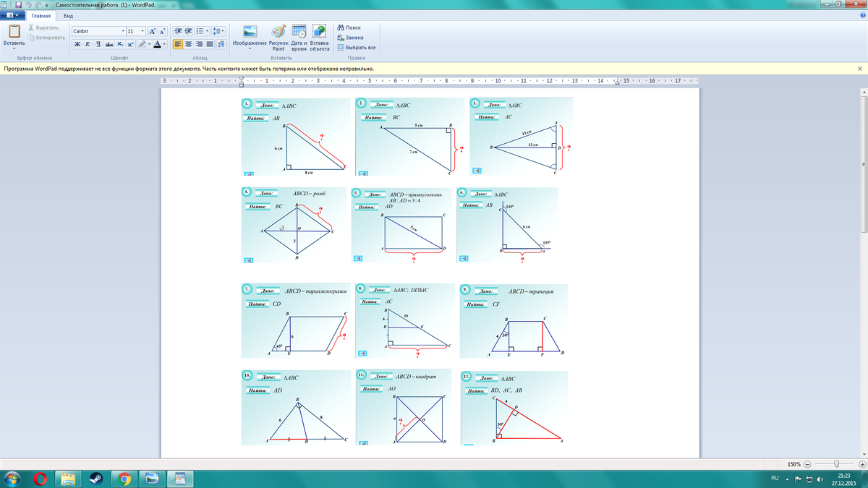Screen dimensions: 868x488
Task: Decrease font size with shrink font icon
Action: (x=163, y=32)
